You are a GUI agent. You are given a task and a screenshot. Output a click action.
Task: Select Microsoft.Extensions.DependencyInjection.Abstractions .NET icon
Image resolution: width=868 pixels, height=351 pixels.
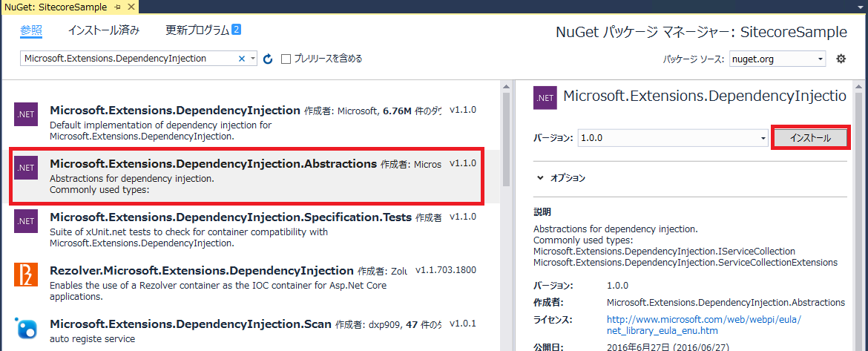click(x=26, y=168)
